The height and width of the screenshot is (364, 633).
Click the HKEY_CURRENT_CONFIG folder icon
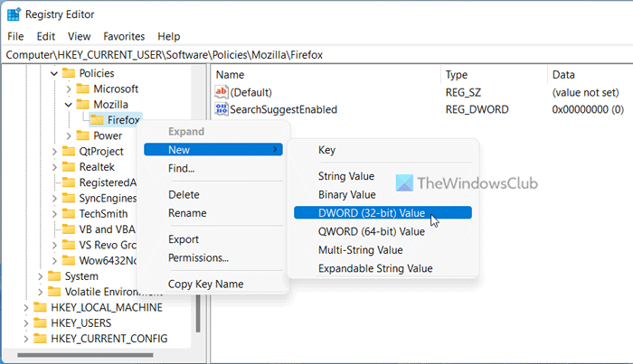click(x=40, y=339)
